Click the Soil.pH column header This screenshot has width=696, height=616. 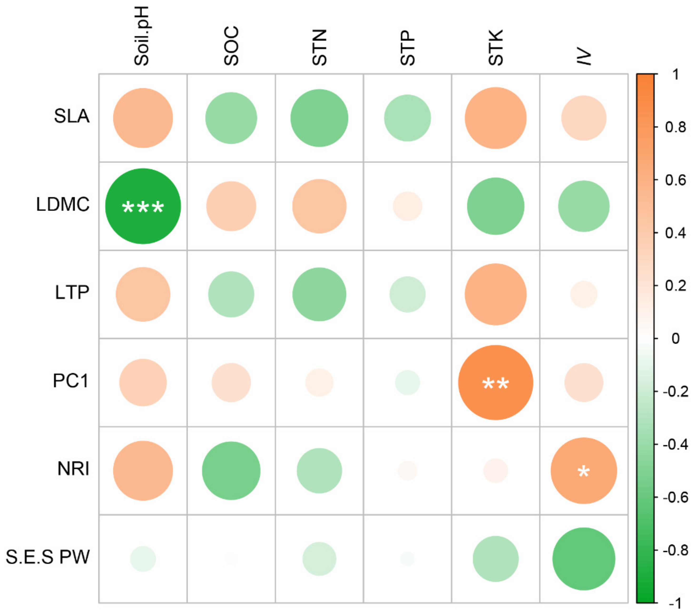142,36
